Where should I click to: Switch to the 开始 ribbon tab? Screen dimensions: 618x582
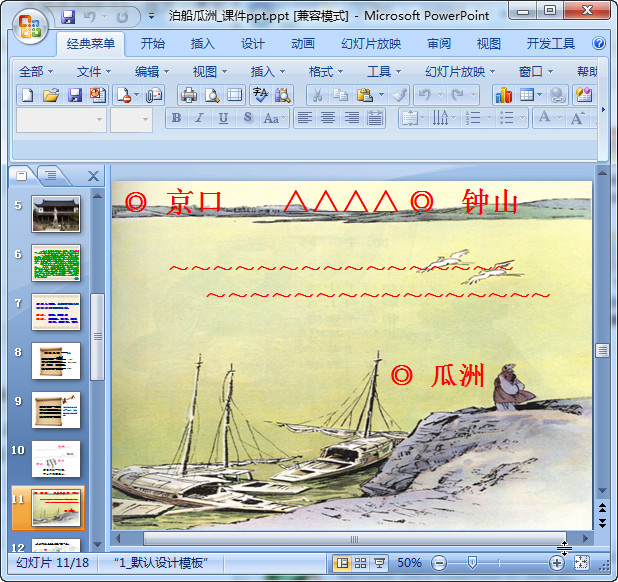[153, 43]
